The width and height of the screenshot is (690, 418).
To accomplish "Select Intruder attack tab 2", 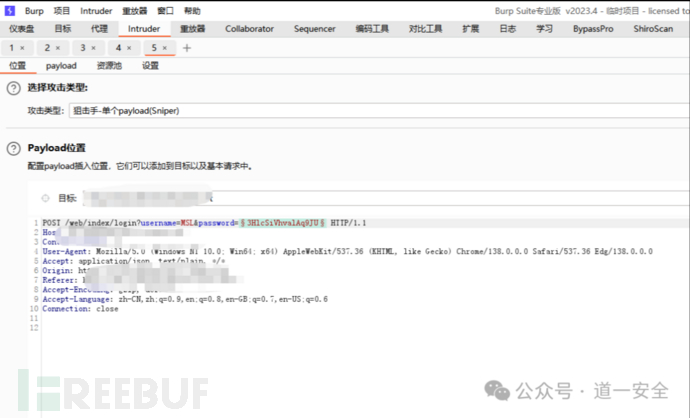I will [48, 48].
